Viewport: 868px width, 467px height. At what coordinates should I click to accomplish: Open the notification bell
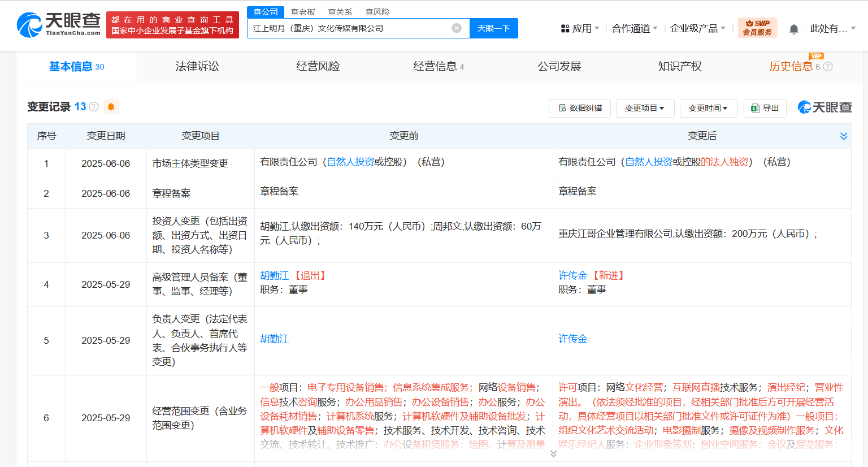coord(794,29)
